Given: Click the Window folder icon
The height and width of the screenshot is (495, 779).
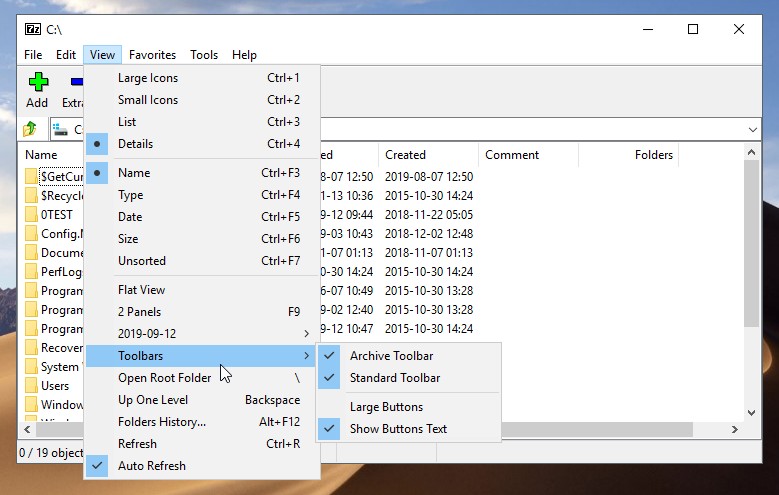Looking at the screenshot, I should coord(31,404).
